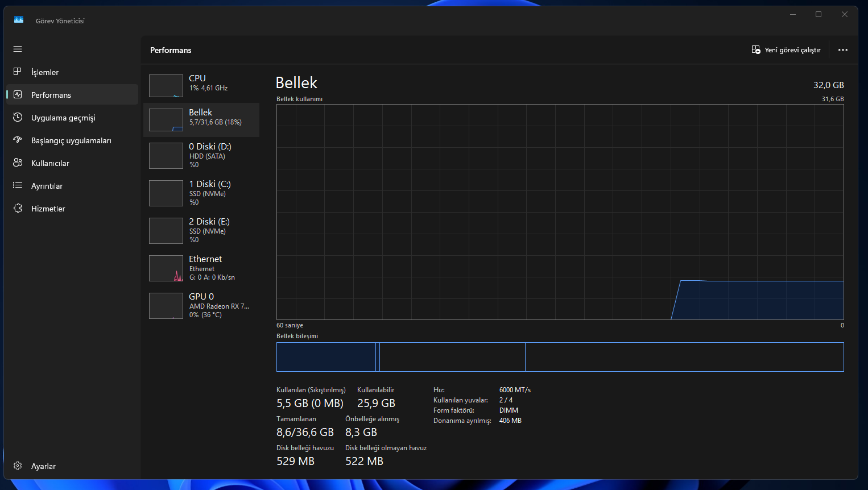The image size is (868, 490).
Task: Click the 5,5 GB (0 MB) used value
Action: [x=310, y=403]
